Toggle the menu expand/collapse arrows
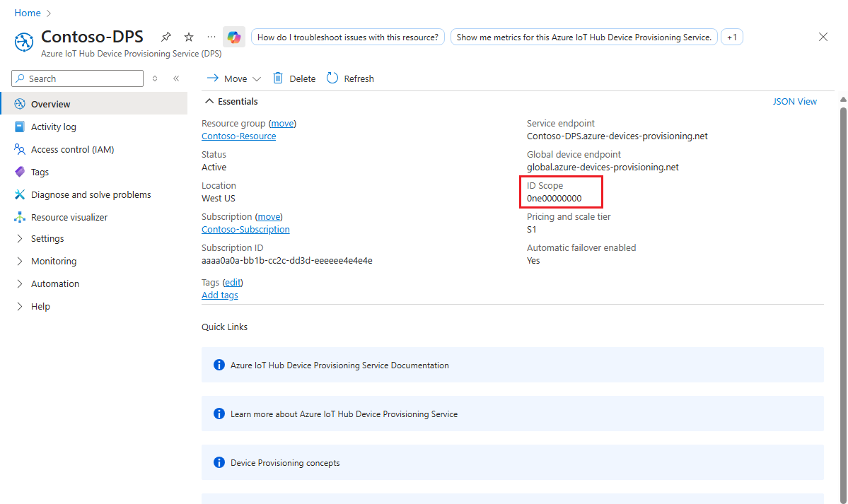 point(155,78)
